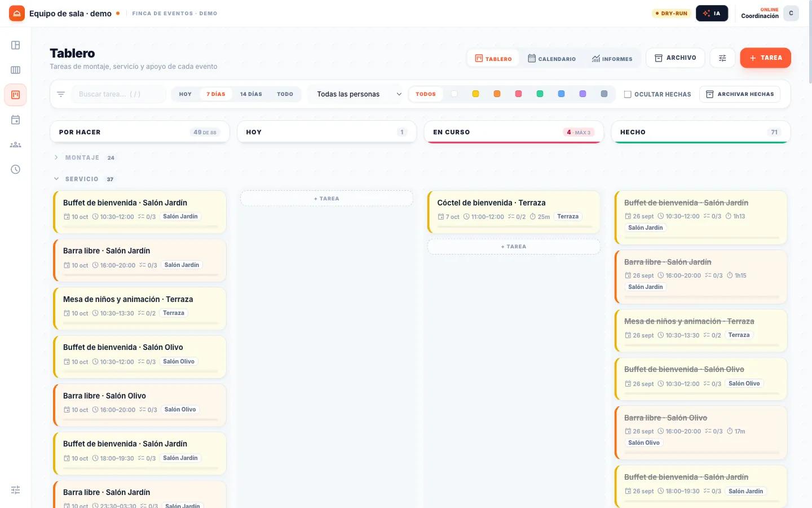
Task: Filter by green color swatch
Action: [x=540, y=94]
